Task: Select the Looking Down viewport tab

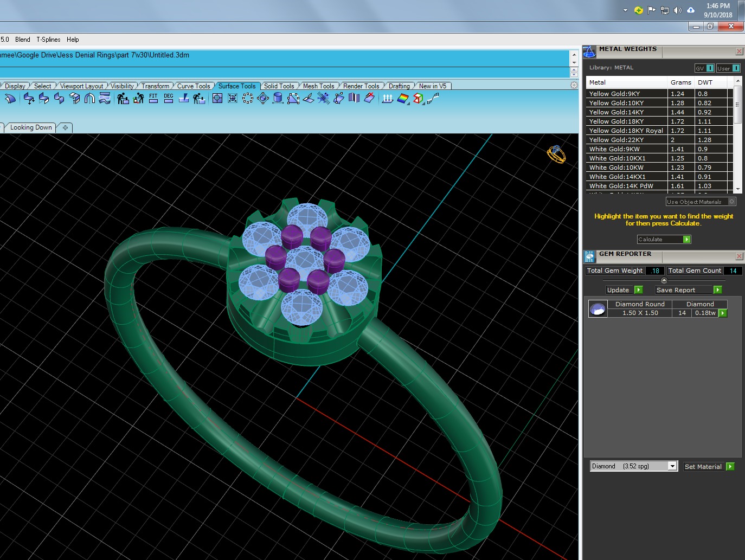Action: click(31, 127)
